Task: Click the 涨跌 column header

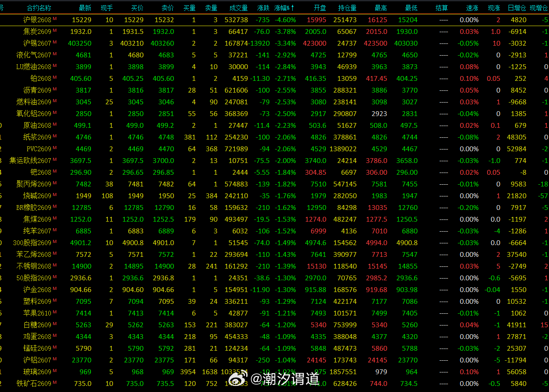Action: click(263, 8)
